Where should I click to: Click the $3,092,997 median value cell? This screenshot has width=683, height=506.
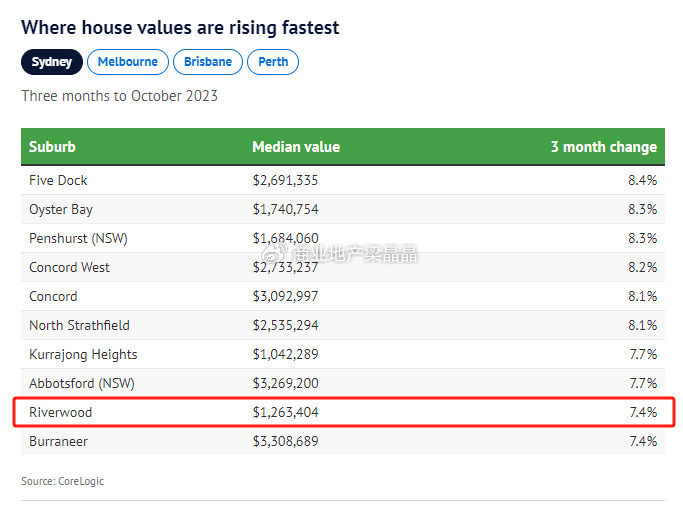(x=285, y=296)
